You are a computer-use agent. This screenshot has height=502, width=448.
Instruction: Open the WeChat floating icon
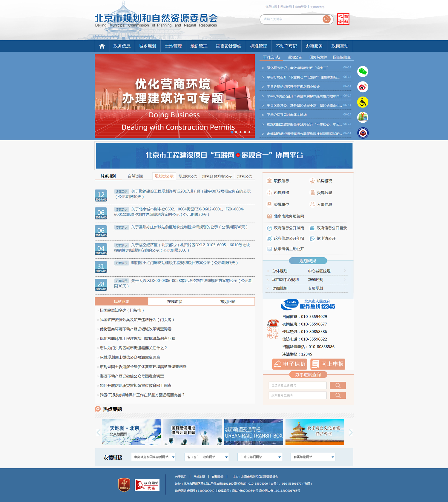click(363, 72)
